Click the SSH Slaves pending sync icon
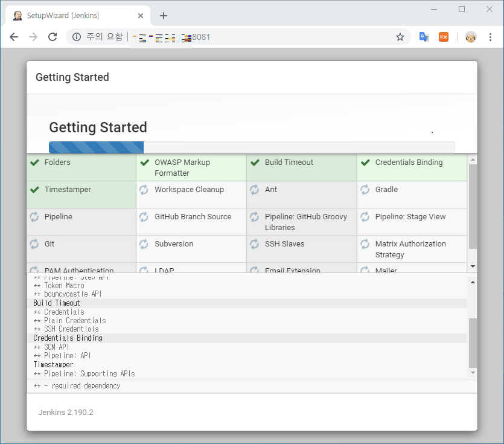 click(254, 244)
